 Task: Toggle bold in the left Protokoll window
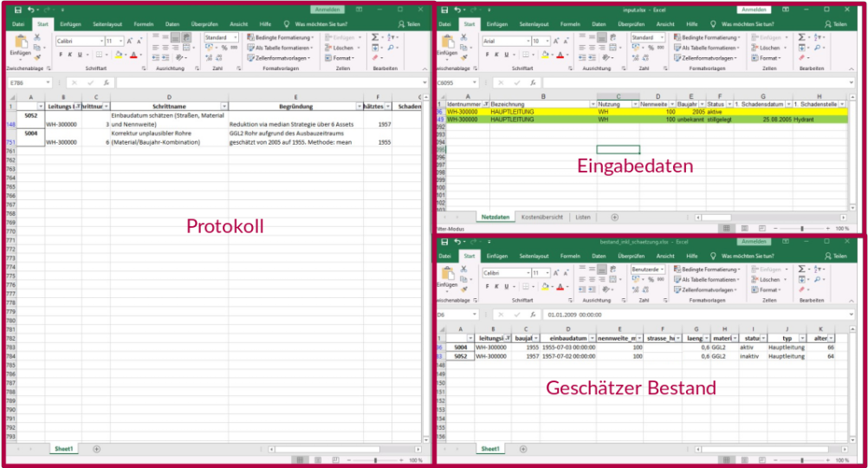(61, 55)
